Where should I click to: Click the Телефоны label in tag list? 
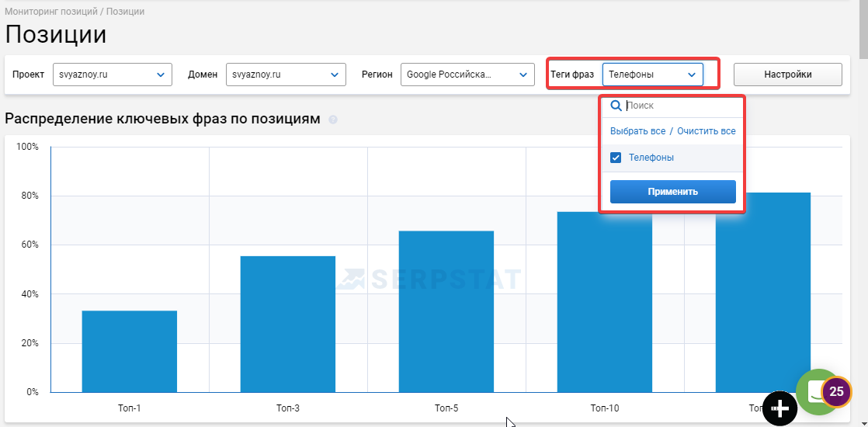point(651,158)
